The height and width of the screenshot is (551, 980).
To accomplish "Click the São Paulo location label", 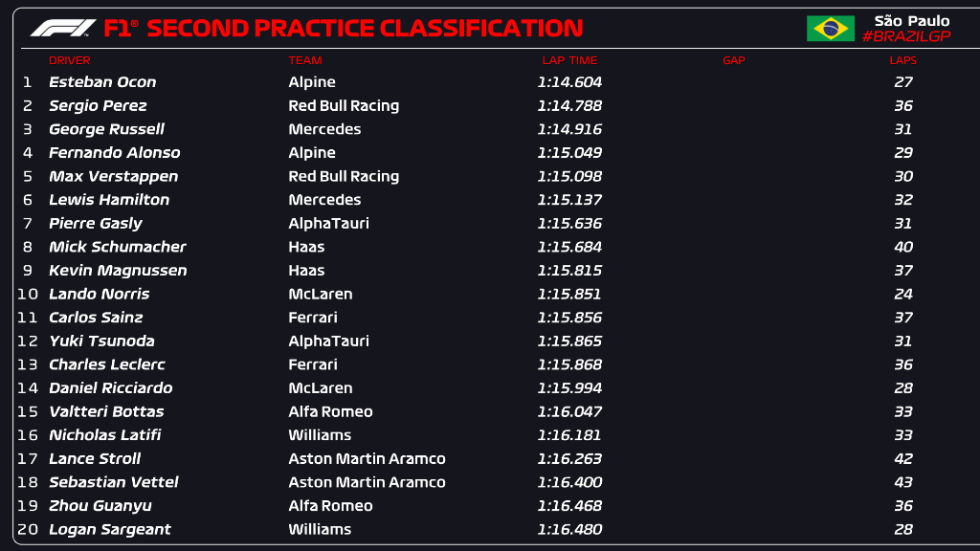I will [912, 20].
